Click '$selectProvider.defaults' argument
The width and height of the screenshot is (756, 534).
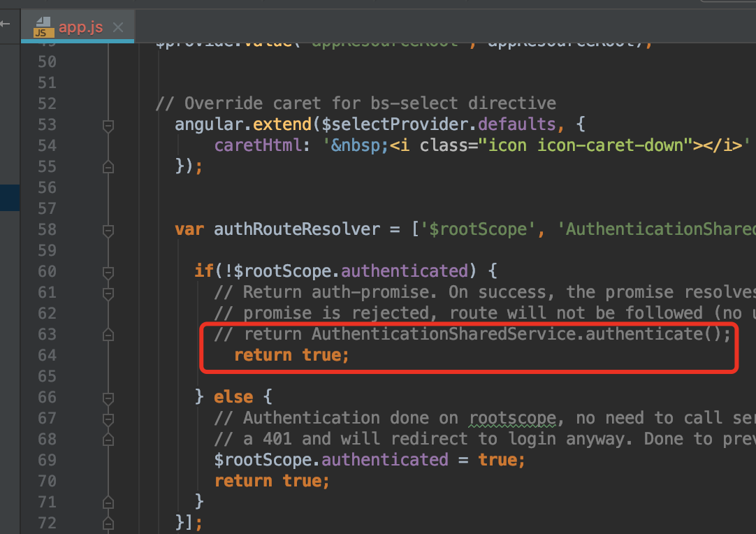point(438,124)
